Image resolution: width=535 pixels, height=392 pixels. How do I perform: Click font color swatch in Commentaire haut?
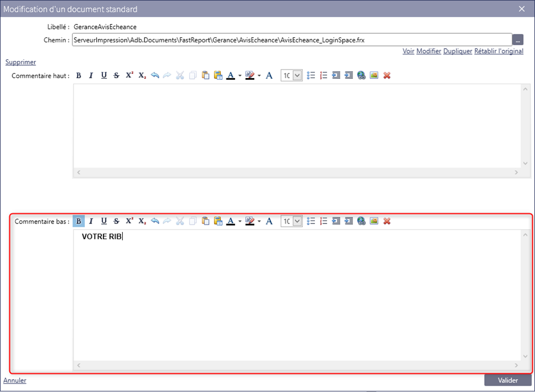click(230, 76)
